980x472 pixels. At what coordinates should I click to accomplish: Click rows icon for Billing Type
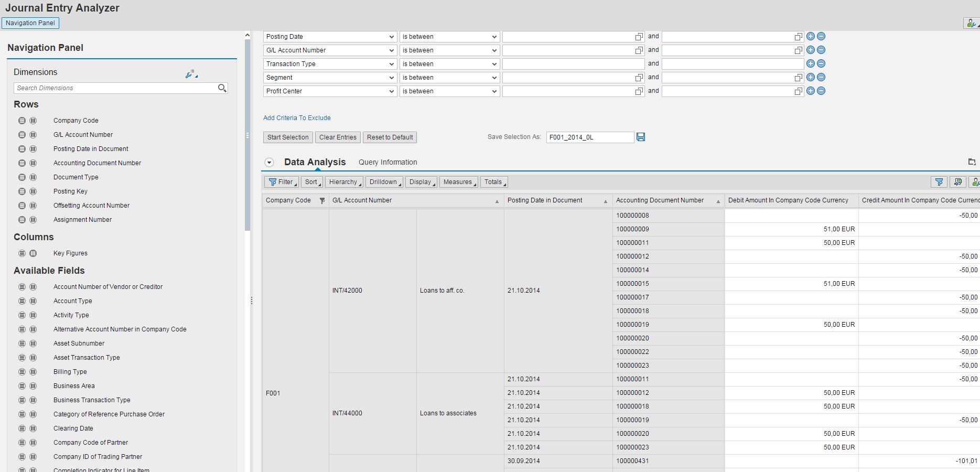(22, 372)
